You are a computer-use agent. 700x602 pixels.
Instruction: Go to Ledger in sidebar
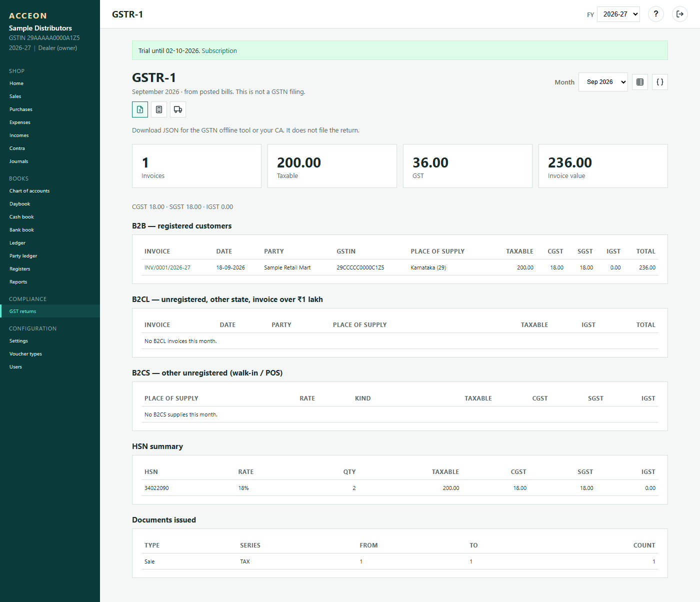tap(50, 243)
